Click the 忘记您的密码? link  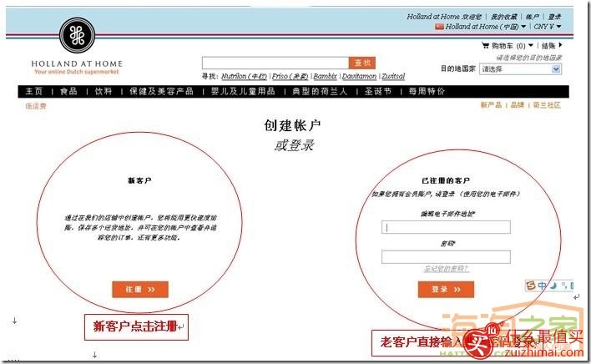[447, 269]
